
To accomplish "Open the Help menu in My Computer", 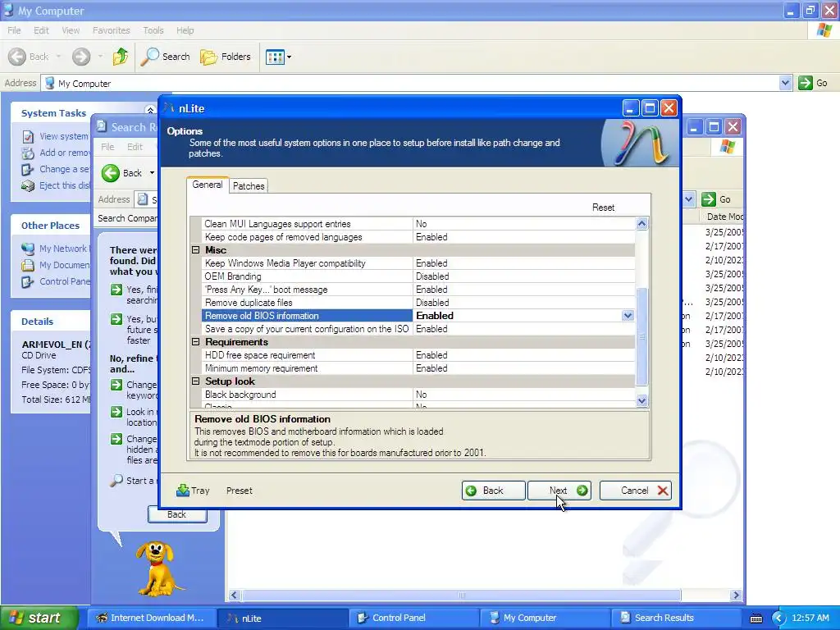I will pos(185,30).
